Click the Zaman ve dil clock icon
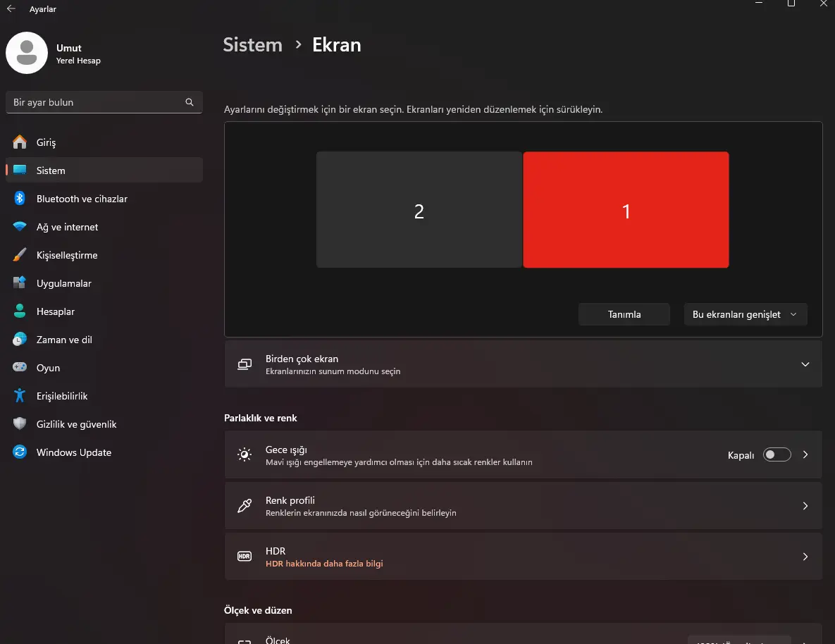Viewport: 835px width, 644px height. click(x=20, y=339)
